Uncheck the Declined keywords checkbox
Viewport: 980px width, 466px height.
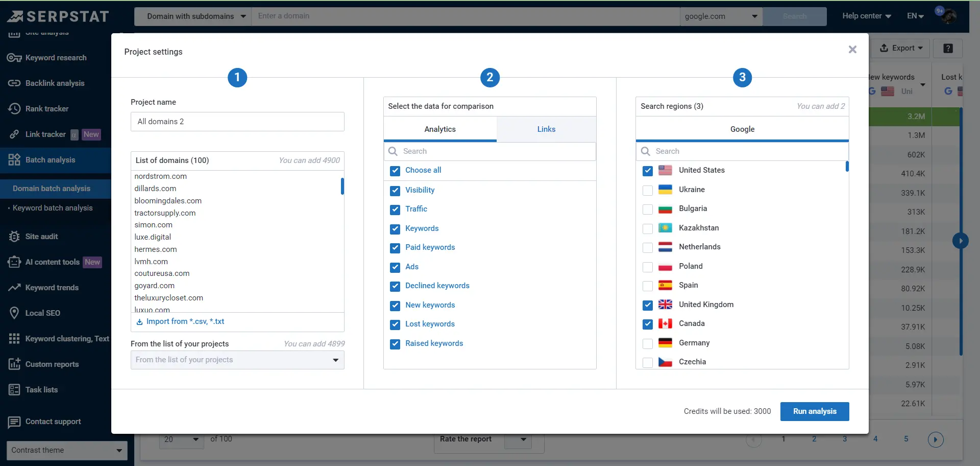click(x=395, y=286)
